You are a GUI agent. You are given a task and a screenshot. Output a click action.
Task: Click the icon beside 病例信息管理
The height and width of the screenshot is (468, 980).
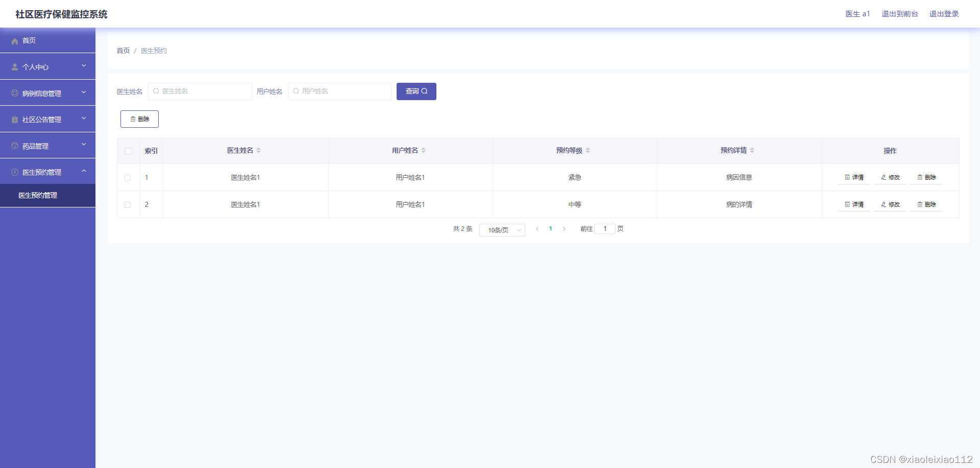click(15, 93)
